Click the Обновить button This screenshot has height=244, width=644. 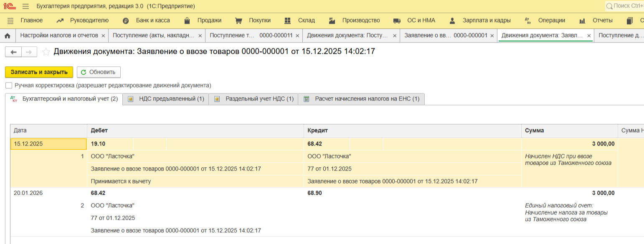99,72
